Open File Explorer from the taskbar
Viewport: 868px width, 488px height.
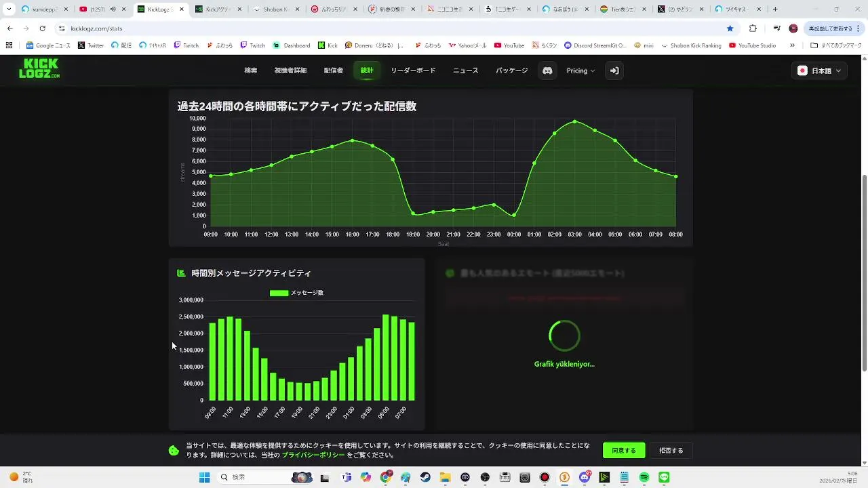point(445,477)
